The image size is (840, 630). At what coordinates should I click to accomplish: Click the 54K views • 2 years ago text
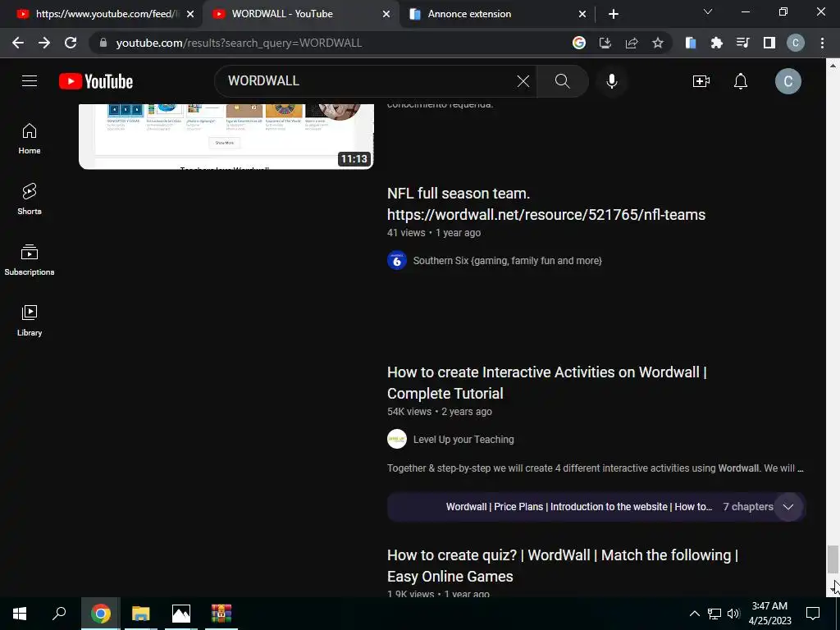[x=440, y=412]
